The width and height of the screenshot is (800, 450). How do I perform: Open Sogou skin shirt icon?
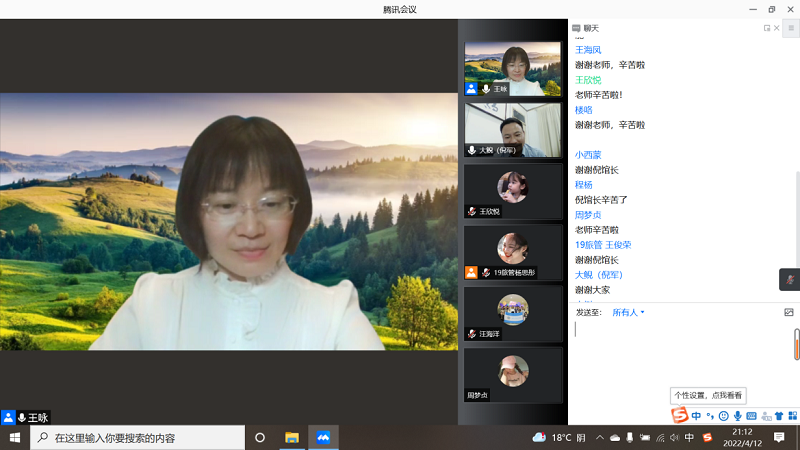pyautogui.click(x=779, y=416)
